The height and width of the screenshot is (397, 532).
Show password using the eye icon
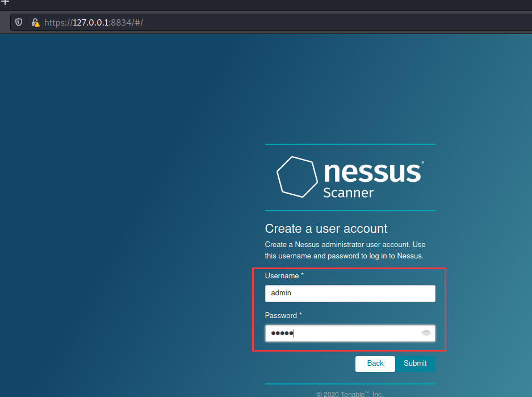tap(426, 333)
